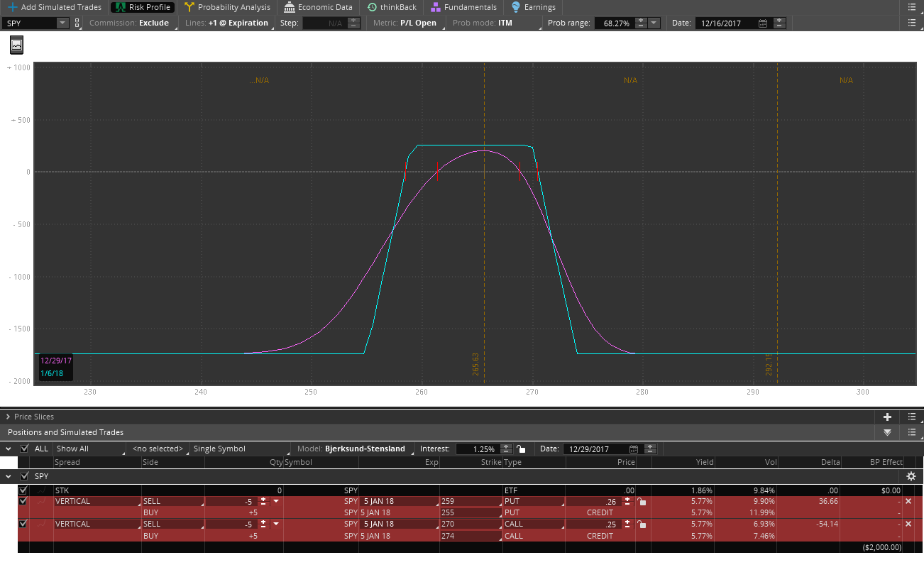
Task: Open the Probability Analysis tab
Action: 227,7
